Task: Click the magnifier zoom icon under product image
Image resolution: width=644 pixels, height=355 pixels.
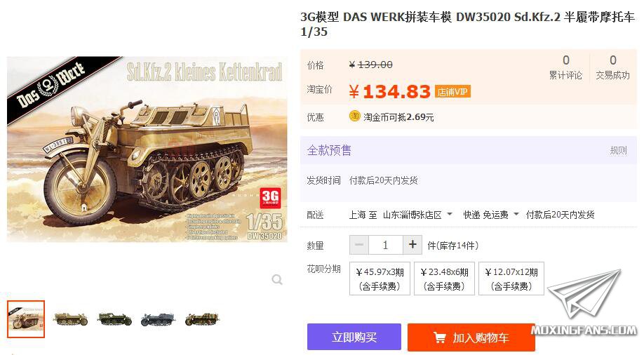Action: coord(277,280)
